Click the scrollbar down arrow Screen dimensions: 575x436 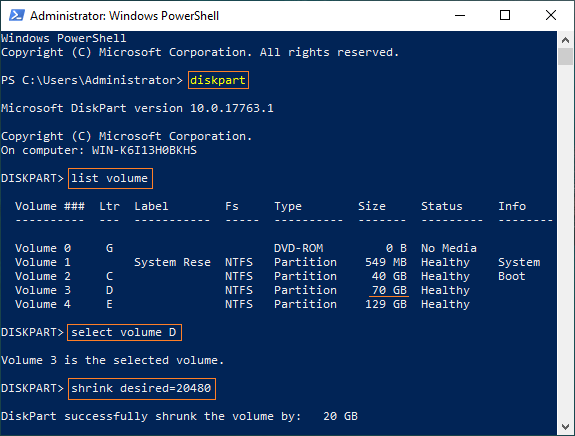[x=565, y=427]
